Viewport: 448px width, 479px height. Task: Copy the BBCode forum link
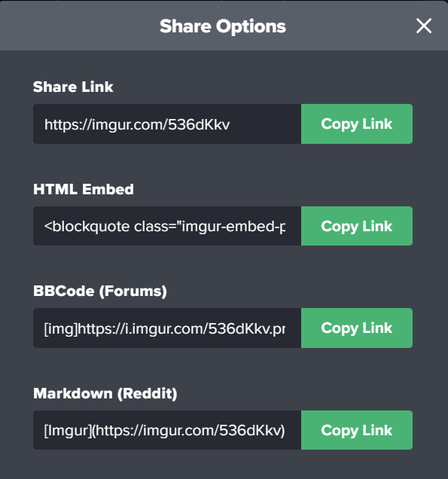click(x=357, y=328)
